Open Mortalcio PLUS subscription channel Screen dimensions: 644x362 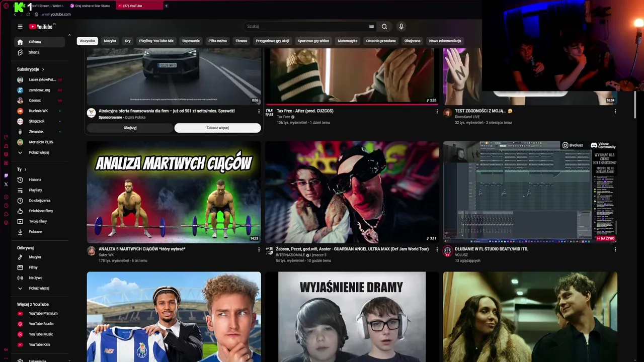(40, 142)
